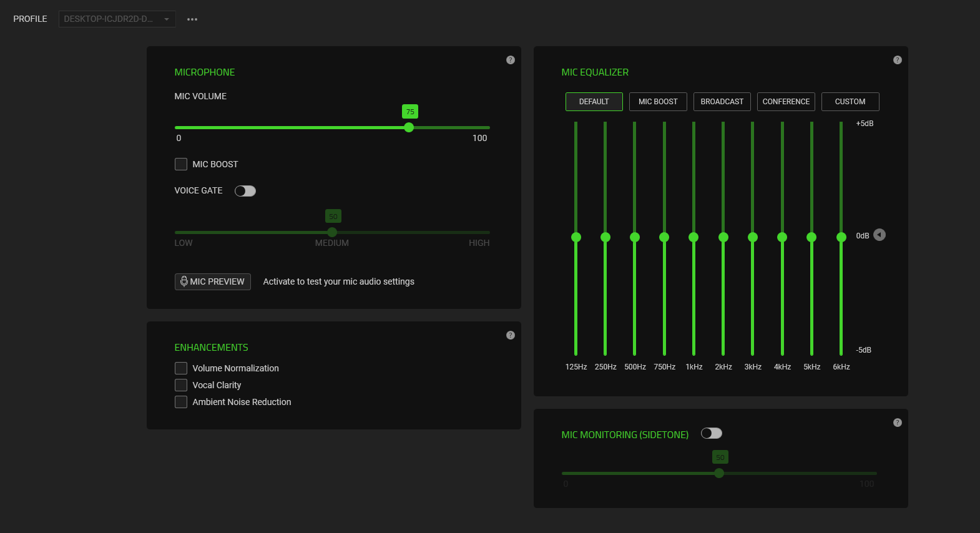Click the Microphone panel help icon

click(x=510, y=60)
